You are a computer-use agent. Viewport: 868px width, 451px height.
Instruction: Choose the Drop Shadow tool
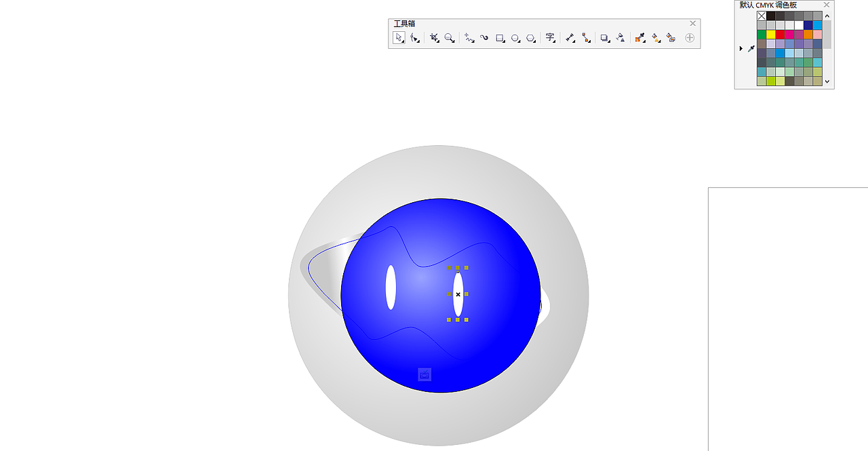[x=605, y=38]
